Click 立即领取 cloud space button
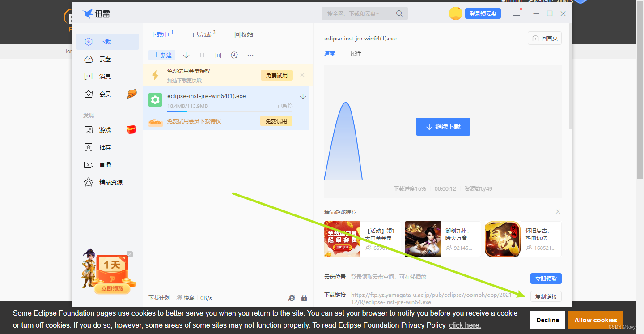Viewport: 644px width, 334px height. click(x=546, y=278)
